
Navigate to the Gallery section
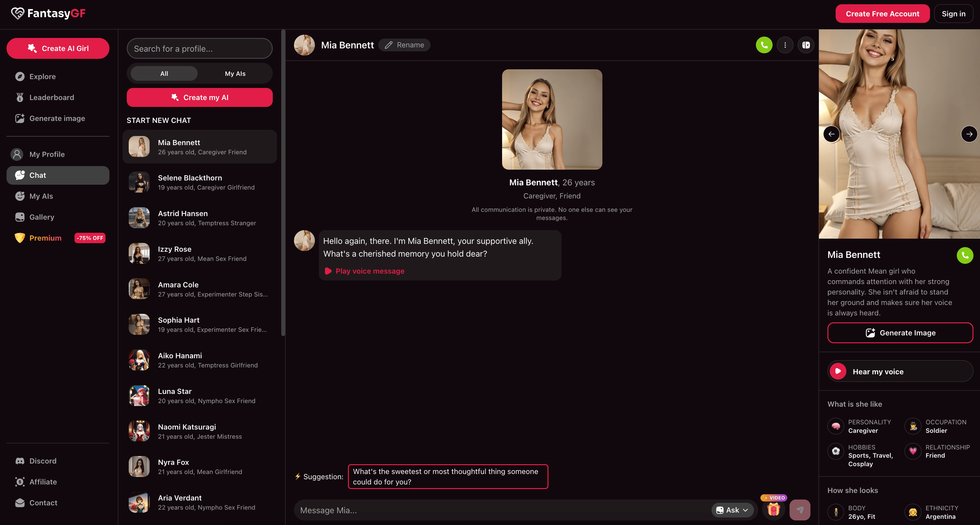42,217
